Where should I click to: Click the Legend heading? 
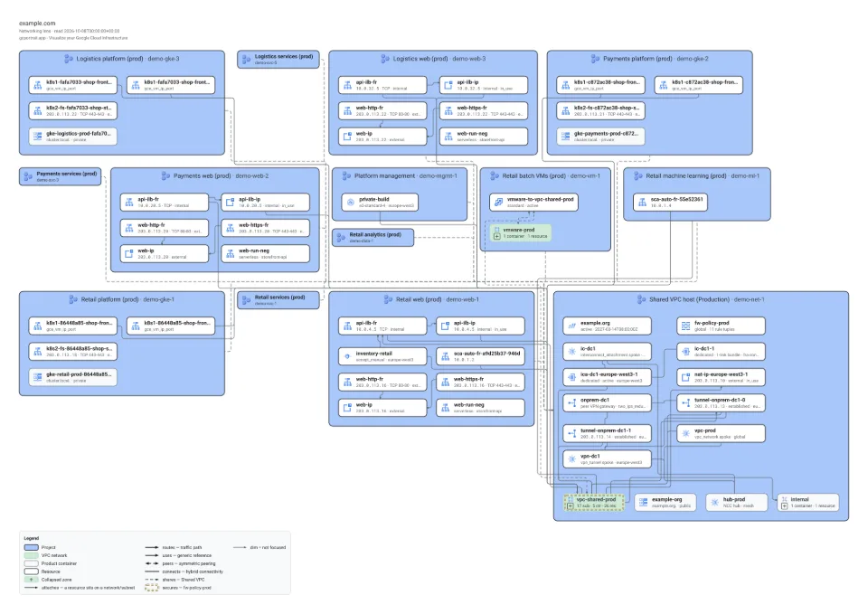click(x=32, y=538)
